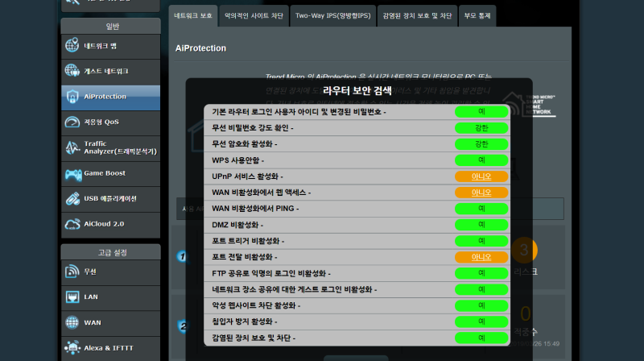Click the 적응형 QoS gauge icon
Viewport: 644px width, 361px height.
[x=72, y=122]
